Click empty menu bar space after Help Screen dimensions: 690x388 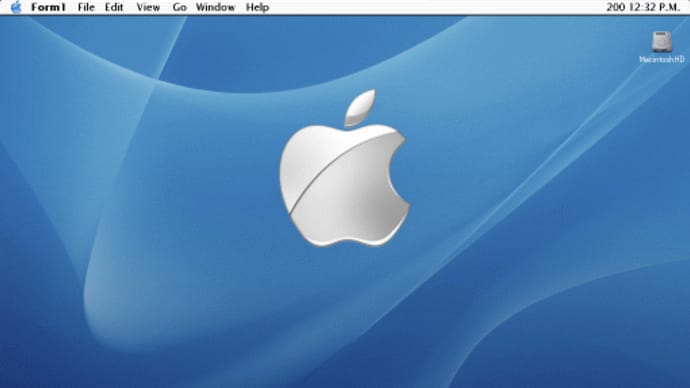pyautogui.click(x=436, y=7)
